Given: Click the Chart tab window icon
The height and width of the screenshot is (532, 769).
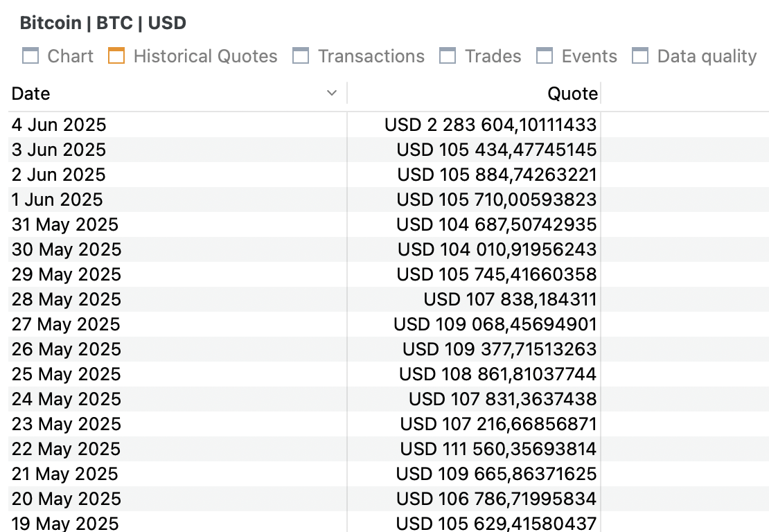Looking at the screenshot, I should pos(30,56).
